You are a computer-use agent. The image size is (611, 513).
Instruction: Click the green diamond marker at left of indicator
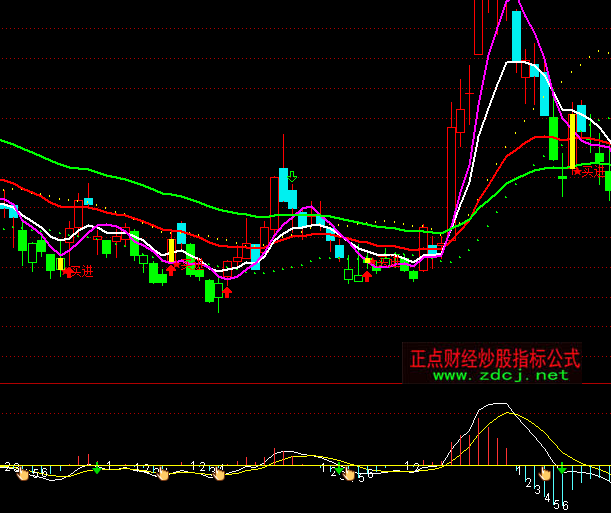[97, 467]
